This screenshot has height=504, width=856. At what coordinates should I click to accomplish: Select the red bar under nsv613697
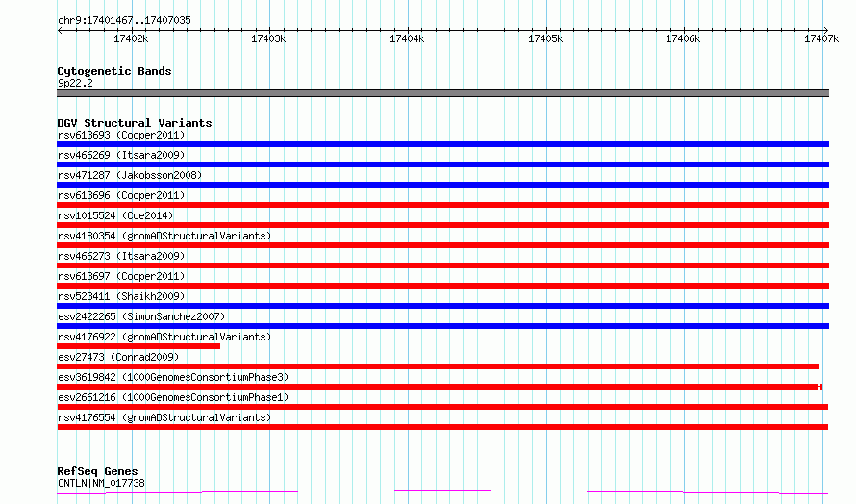coord(442,286)
